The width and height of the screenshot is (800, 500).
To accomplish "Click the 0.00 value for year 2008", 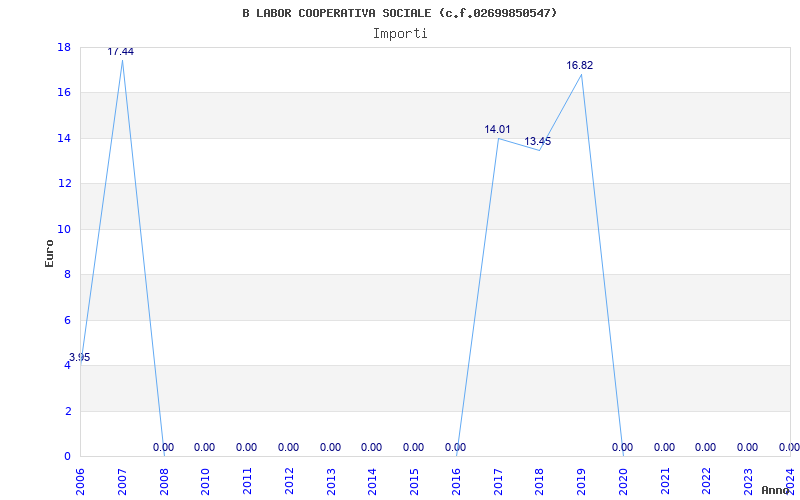I will (x=163, y=447).
